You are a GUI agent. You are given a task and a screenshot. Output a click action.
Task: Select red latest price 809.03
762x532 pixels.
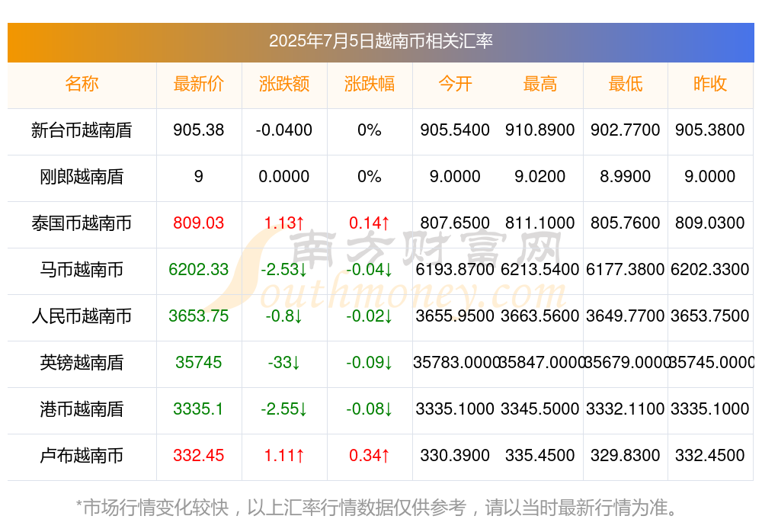tap(198, 223)
